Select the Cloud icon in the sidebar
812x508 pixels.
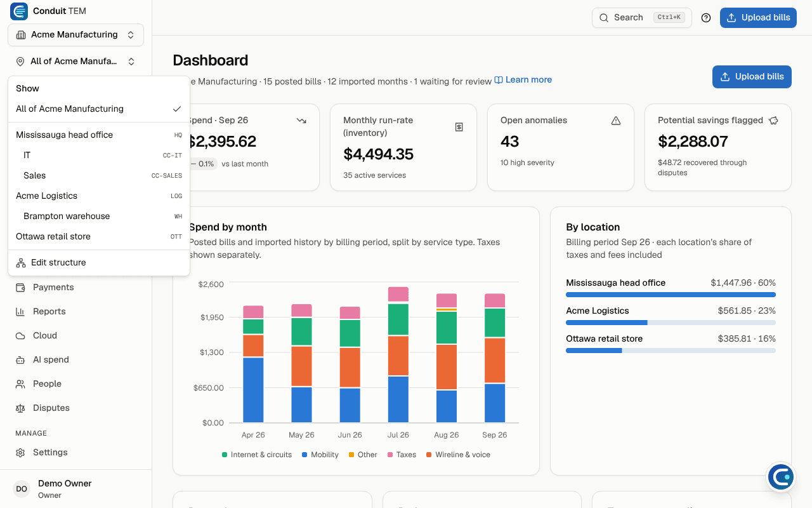(x=20, y=335)
